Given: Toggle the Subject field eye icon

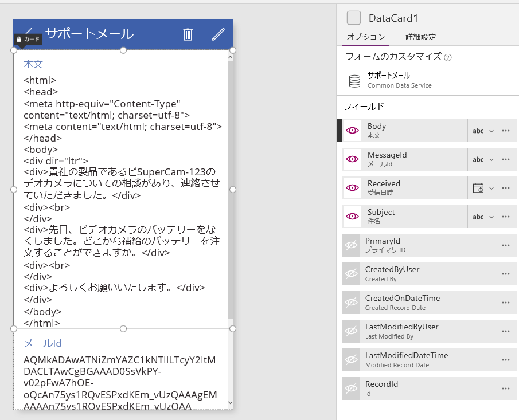Looking at the screenshot, I should (352, 216).
